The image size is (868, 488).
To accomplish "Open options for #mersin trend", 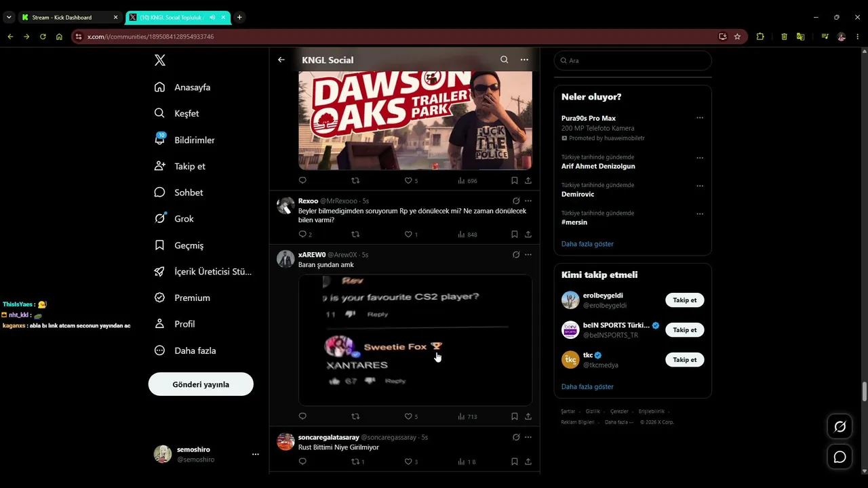I will [700, 214].
